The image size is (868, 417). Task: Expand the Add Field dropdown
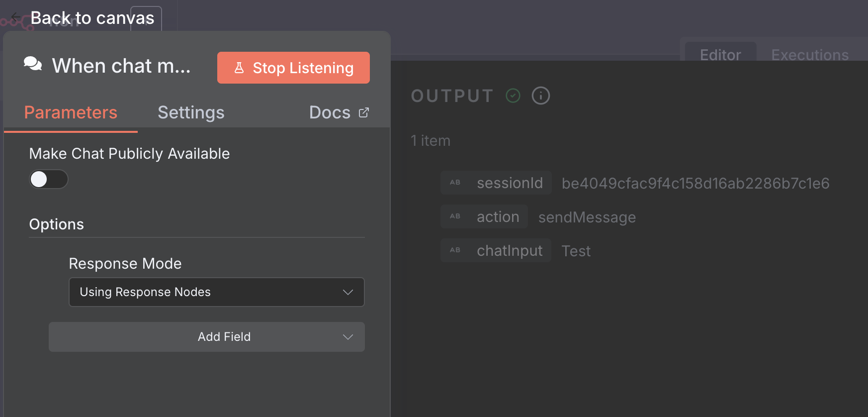(x=207, y=337)
